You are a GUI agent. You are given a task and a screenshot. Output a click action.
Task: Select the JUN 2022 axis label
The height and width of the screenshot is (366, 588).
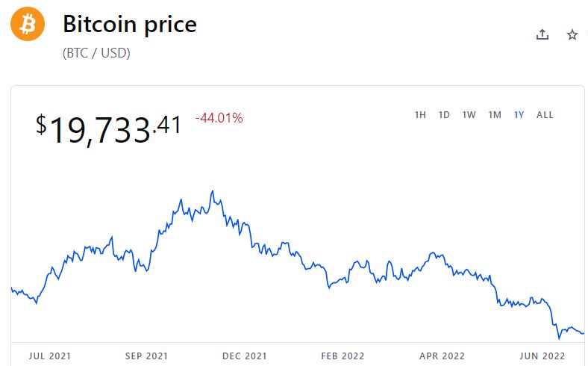542,356
